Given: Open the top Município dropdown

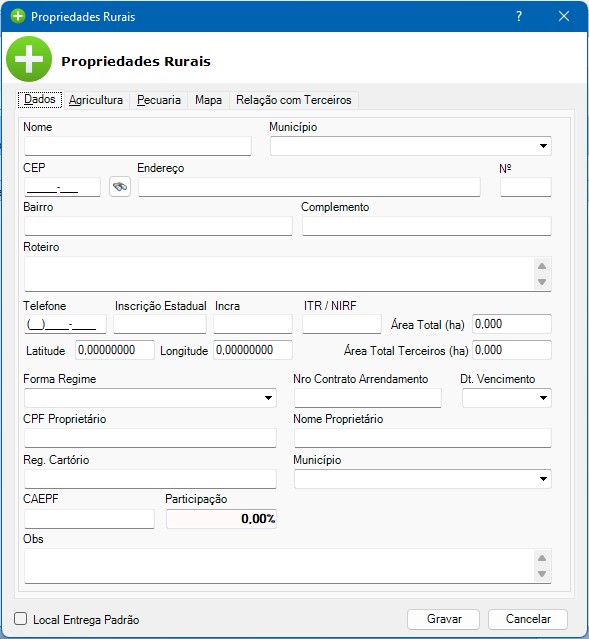Looking at the screenshot, I should click(543, 146).
